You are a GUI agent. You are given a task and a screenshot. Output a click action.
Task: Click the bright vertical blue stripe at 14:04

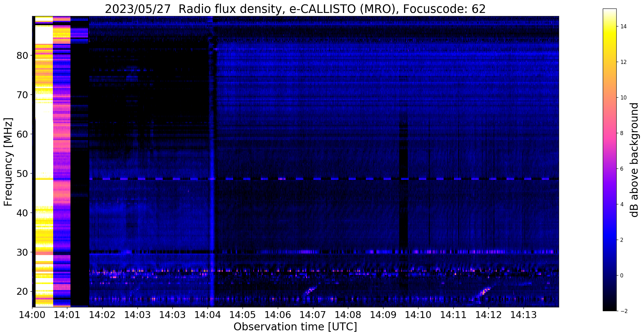point(212,161)
